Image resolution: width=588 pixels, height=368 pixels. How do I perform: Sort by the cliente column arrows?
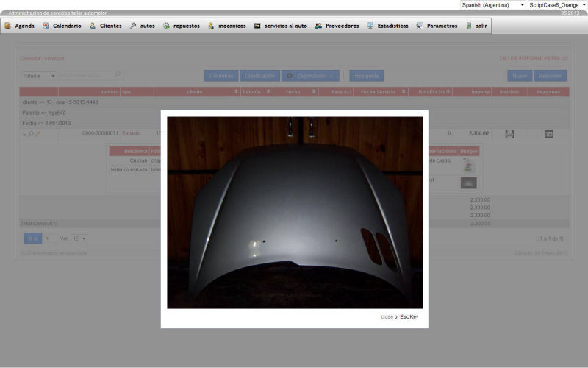click(x=236, y=91)
